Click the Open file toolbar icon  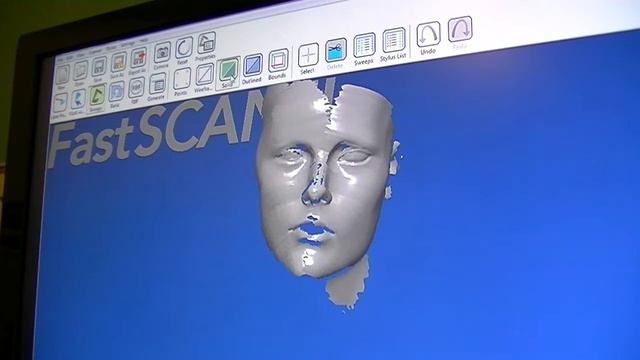(81, 71)
